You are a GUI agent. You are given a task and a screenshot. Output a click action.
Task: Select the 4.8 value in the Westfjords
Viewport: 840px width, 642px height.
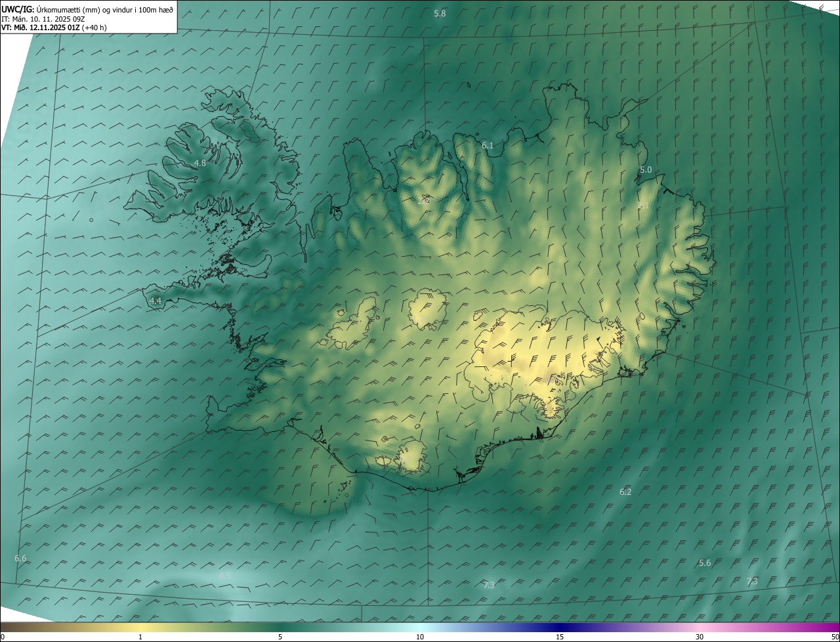pos(200,163)
